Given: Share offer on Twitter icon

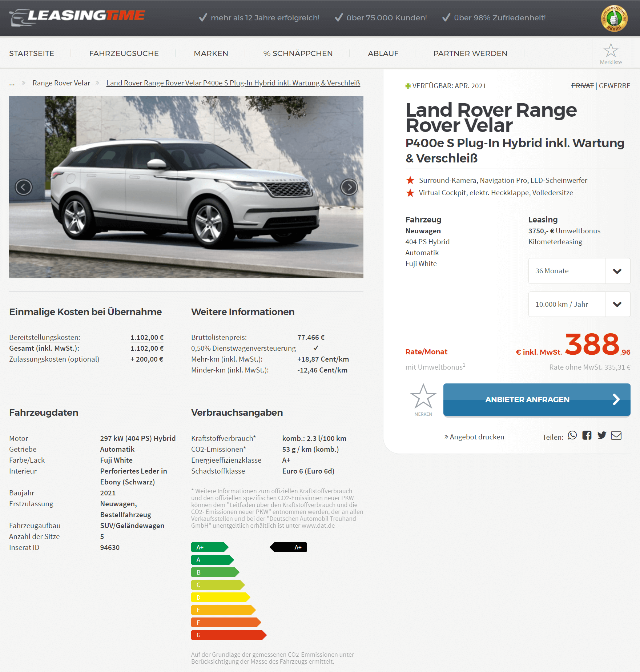Looking at the screenshot, I should tap(602, 435).
